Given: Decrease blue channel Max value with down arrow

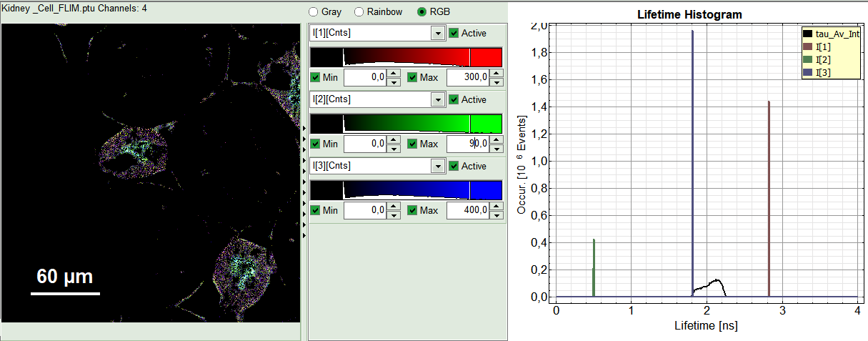Looking at the screenshot, I should click(x=496, y=214).
